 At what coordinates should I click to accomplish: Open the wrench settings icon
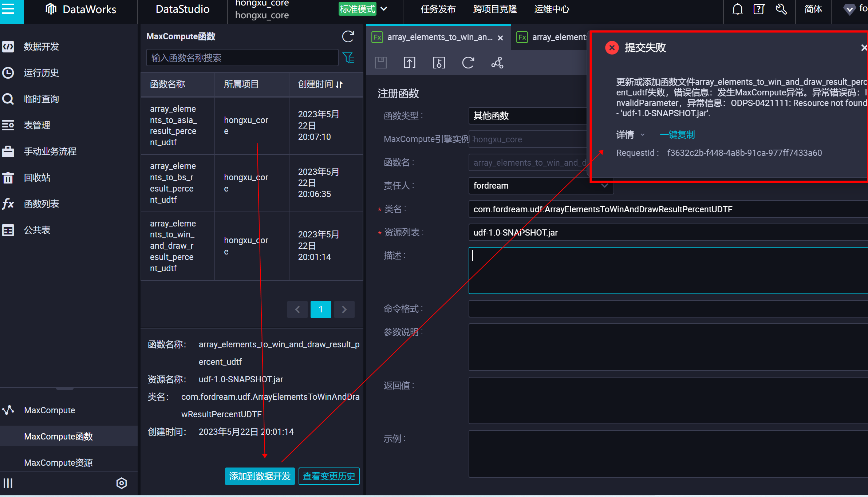point(781,9)
